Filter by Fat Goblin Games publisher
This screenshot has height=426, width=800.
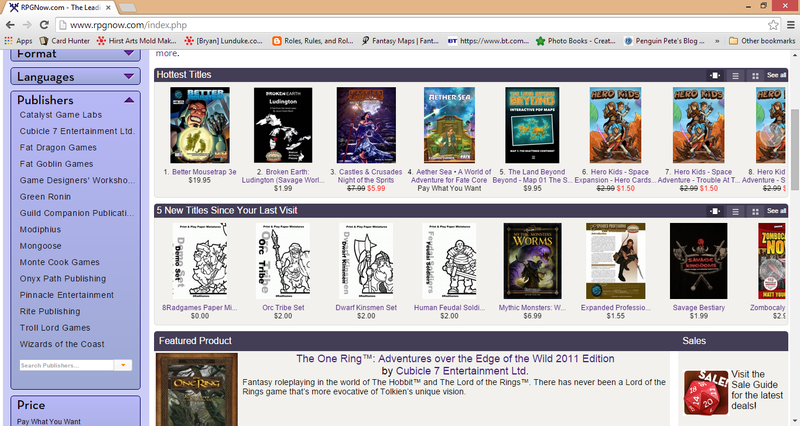click(x=56, y=164)
